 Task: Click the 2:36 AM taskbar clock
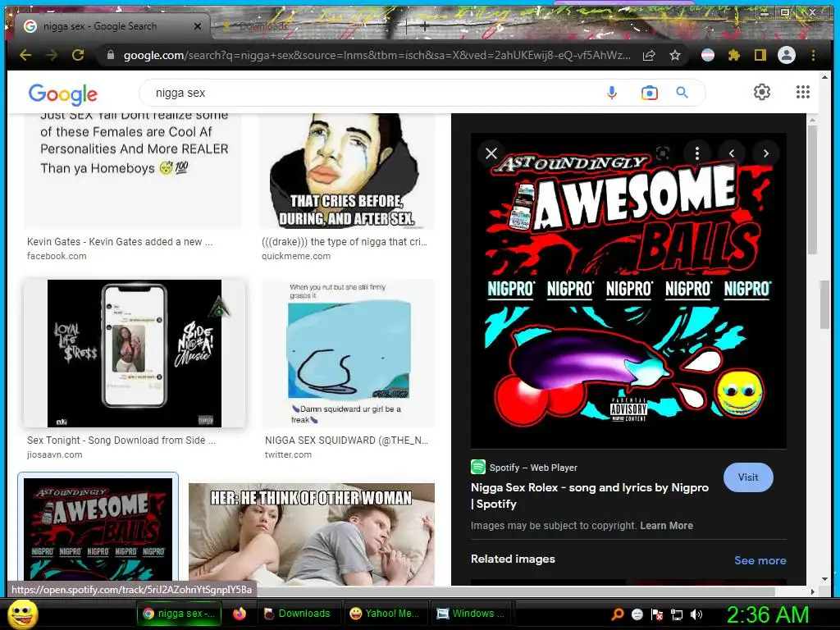[x=767, y=614]
